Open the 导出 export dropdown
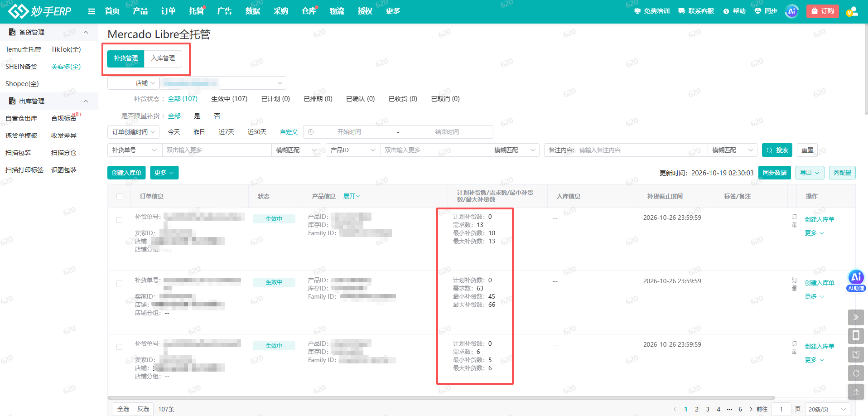868x416 pixels. point(810,173)
